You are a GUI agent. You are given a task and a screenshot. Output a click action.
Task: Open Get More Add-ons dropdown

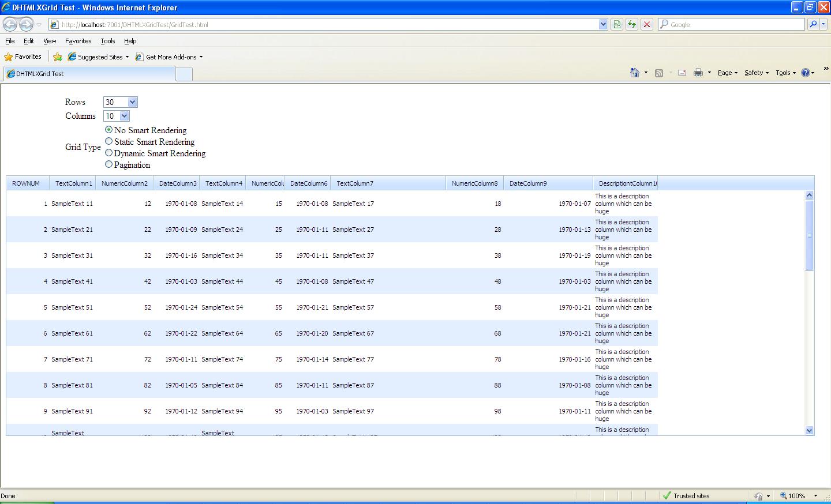[x=169, y=57]
